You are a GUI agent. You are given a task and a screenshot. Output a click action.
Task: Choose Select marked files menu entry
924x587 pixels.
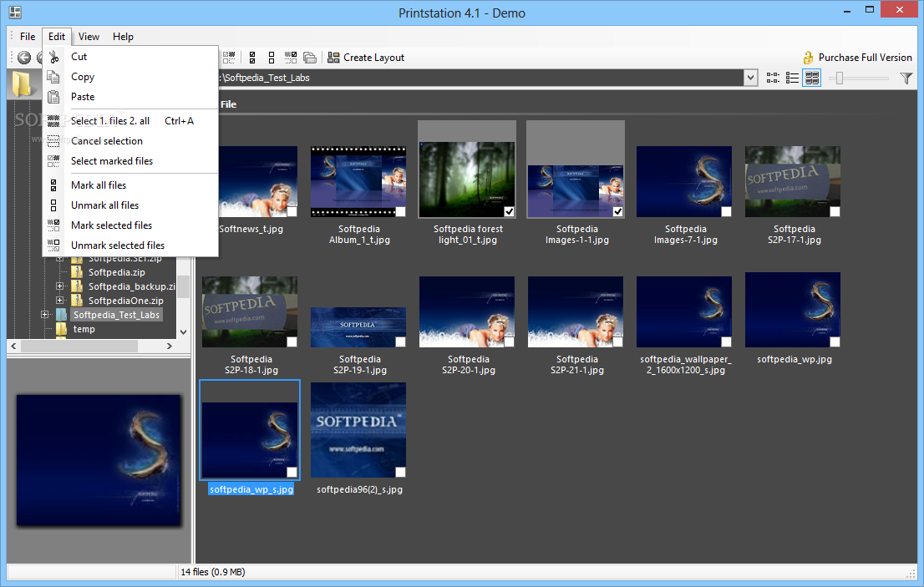tap(130, 160)
